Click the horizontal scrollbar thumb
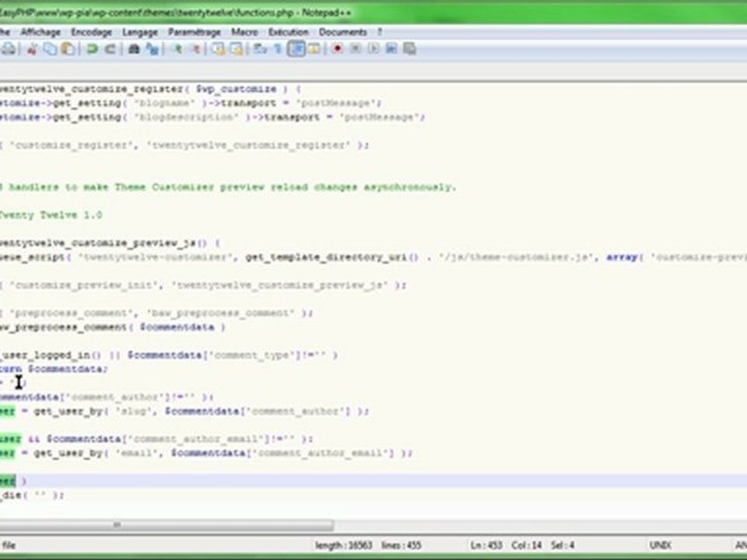 tap(167, 525)
